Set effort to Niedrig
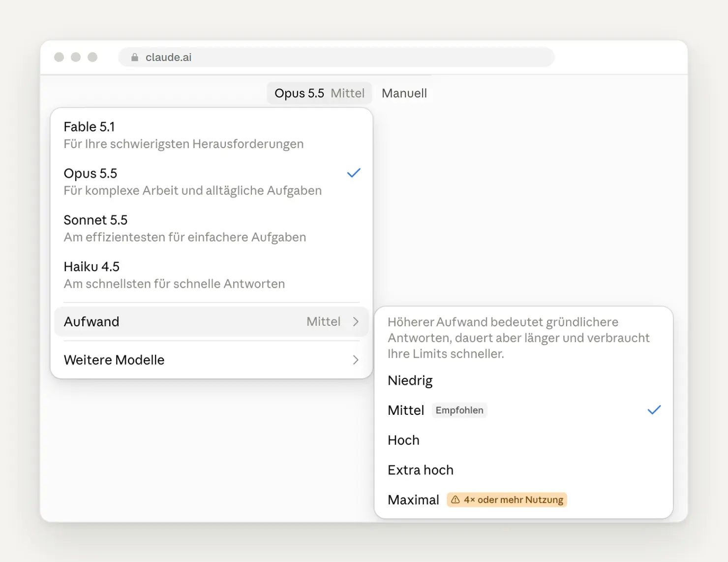The height and width of the screenshot is (562, 728). [523, 380]
